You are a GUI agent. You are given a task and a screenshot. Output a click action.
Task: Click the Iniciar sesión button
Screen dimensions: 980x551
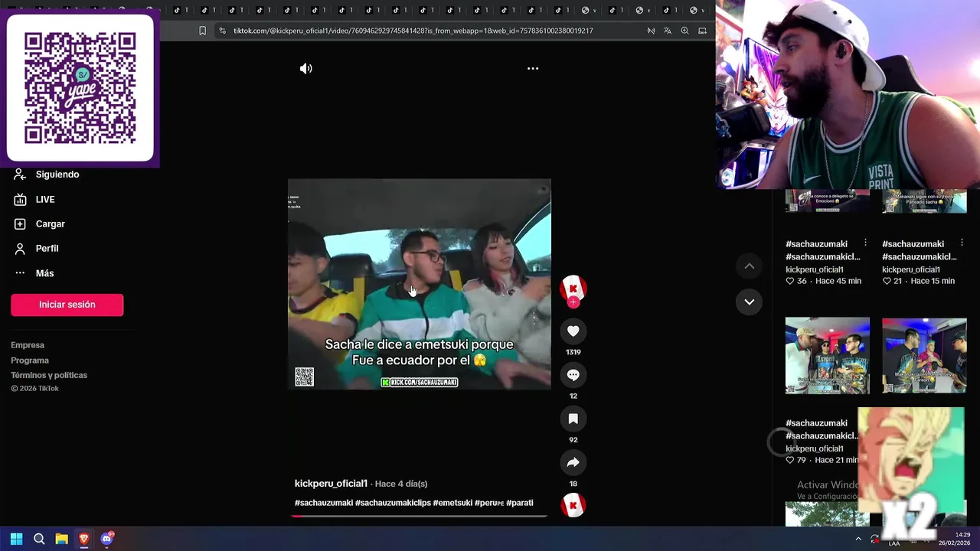click(67, 305)
